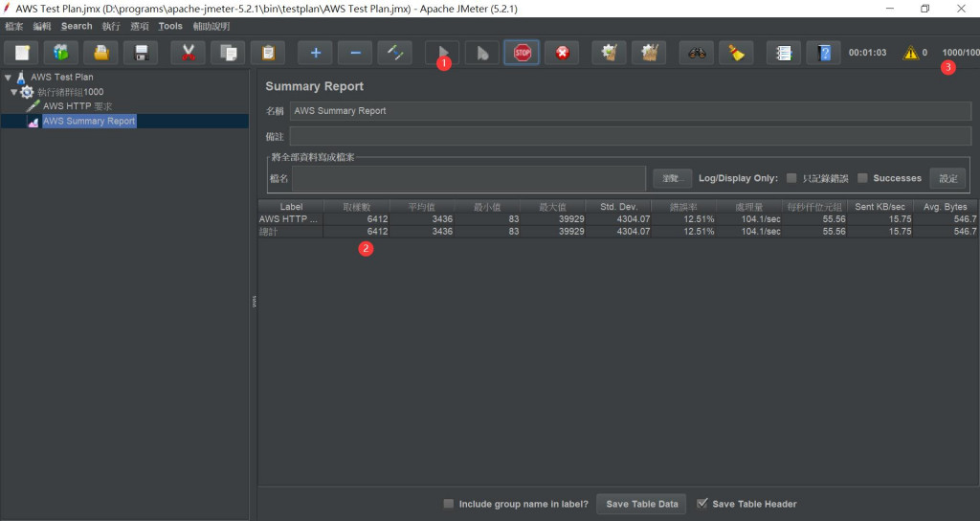Click the Reset search brush icon
Viewport: 980px width, 521px height.
pos(736,54)
